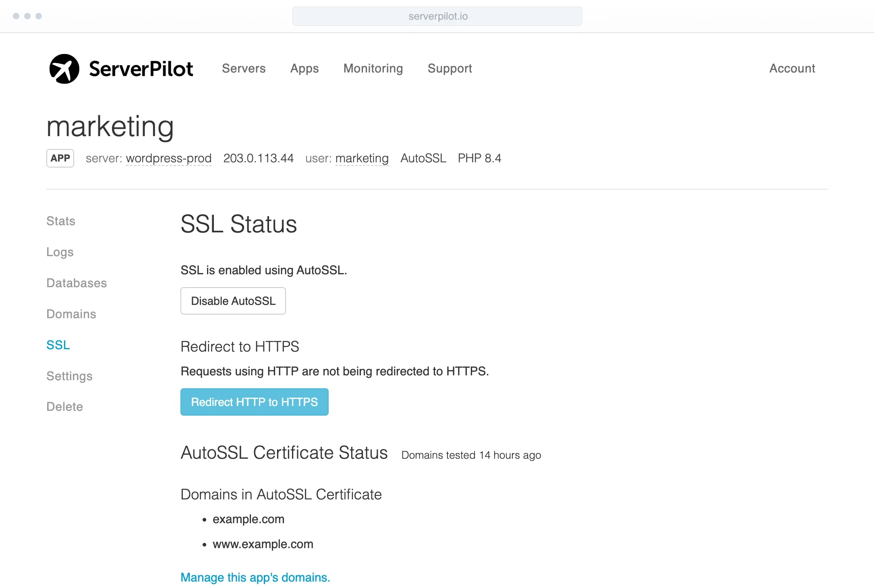Open the Support menu item
The height and width of the screenshot is (588, 874).
pyautogui.click(x=449, y=68)
